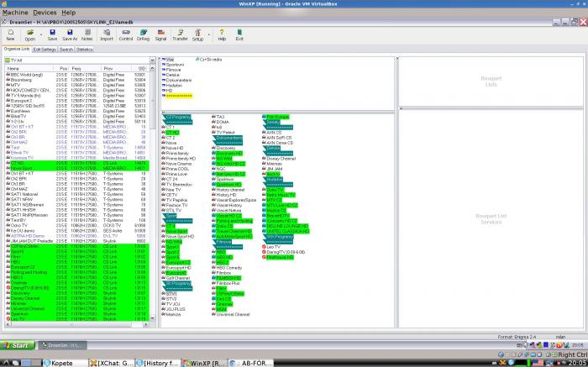
Task: Select the Dokumentarni bouquet
Action: (176, 81)
